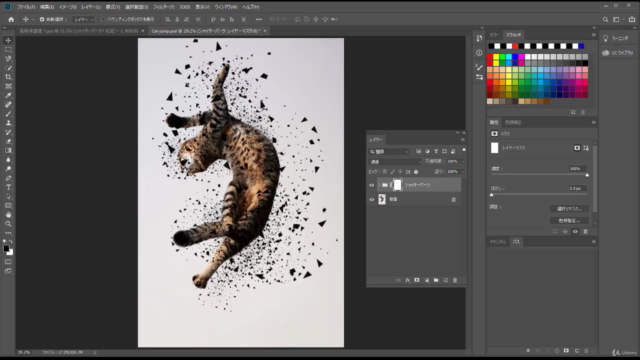Click the 色域指定 button
This screenshot has width=640, height=360.
point(569,221)
